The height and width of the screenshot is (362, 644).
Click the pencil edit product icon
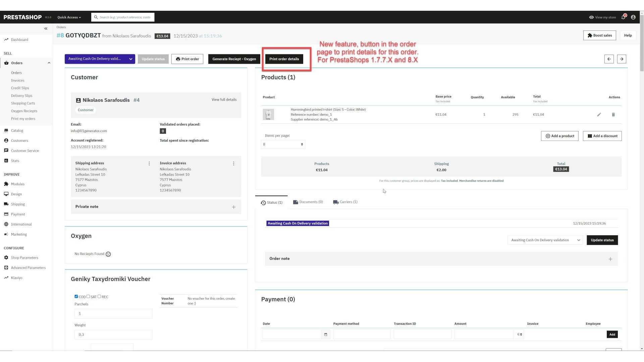coord(599,115)
